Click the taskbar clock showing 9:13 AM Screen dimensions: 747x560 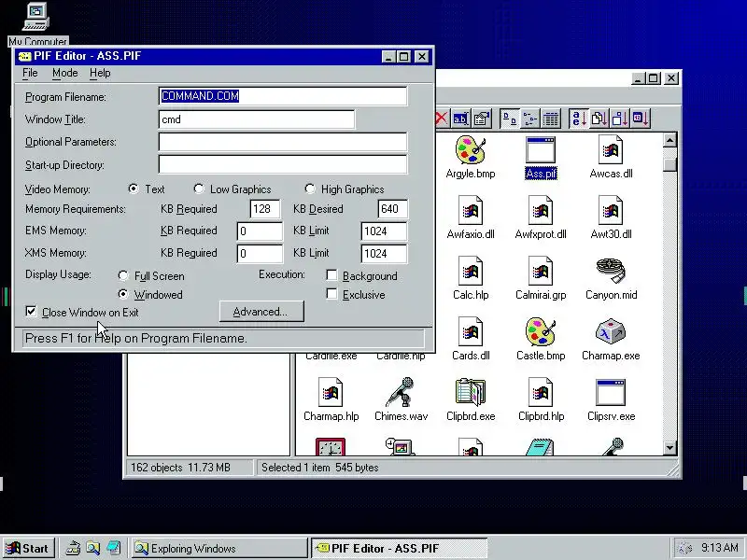tap(719, 548)
